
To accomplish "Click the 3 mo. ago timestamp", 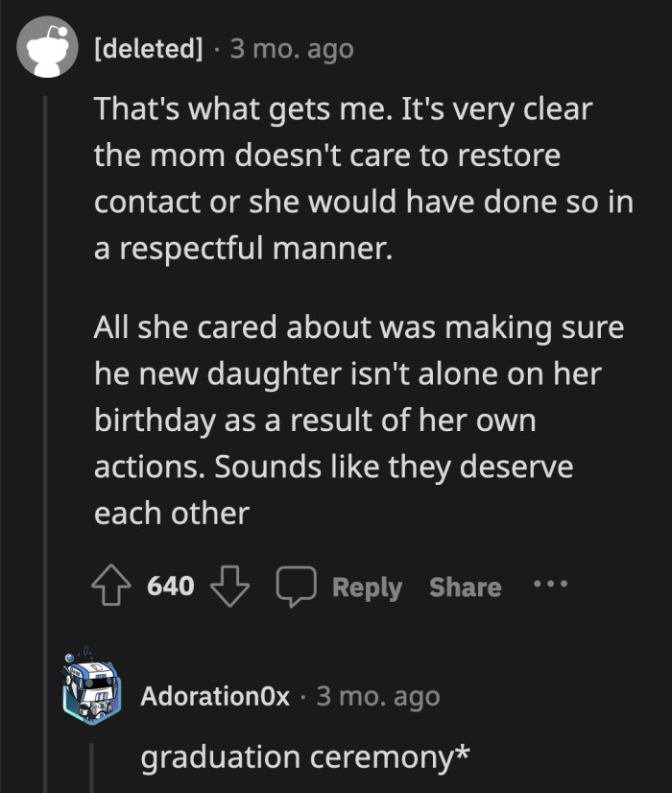I will [289, 47].
